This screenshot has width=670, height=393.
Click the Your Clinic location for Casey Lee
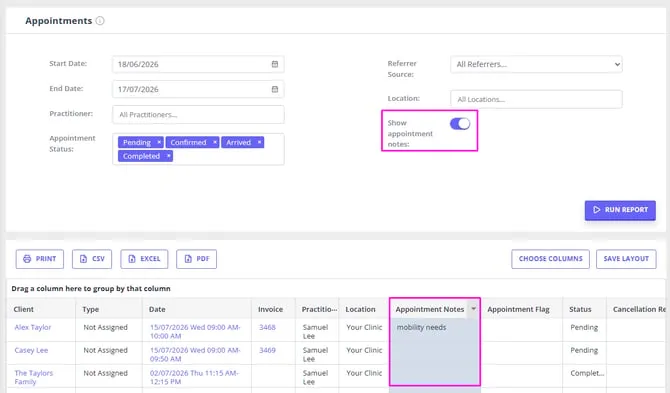pos(364,350)
